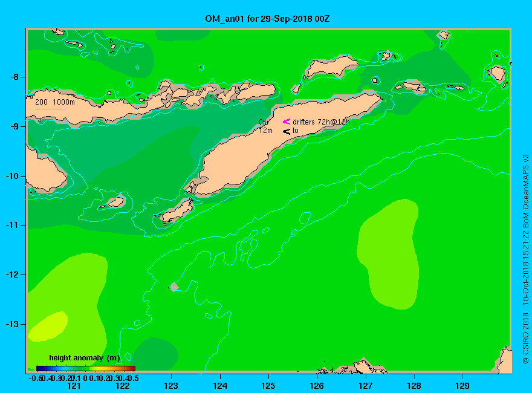Click the longitude label 126

317,386
